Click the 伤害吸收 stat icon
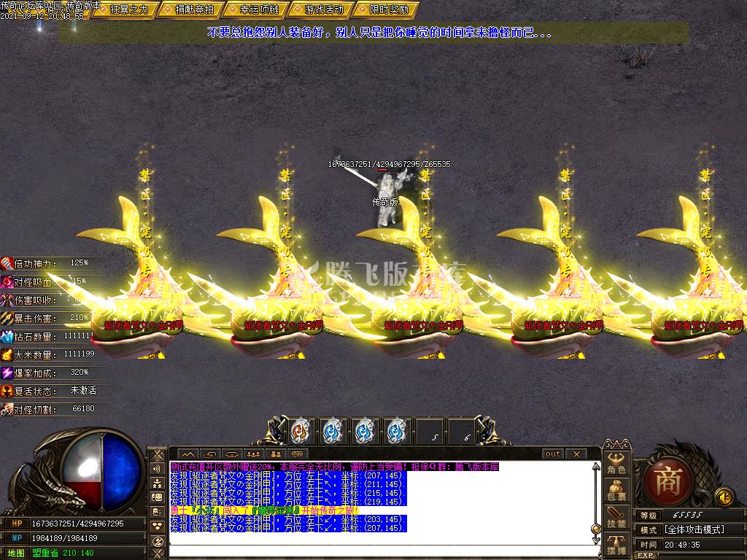 (7, 300)
